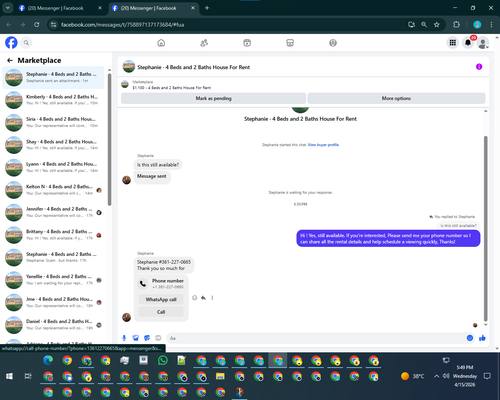The image size is (500, 400).
Task: Record a voice clip with microphone icon
Action: [x=124, y=338]
